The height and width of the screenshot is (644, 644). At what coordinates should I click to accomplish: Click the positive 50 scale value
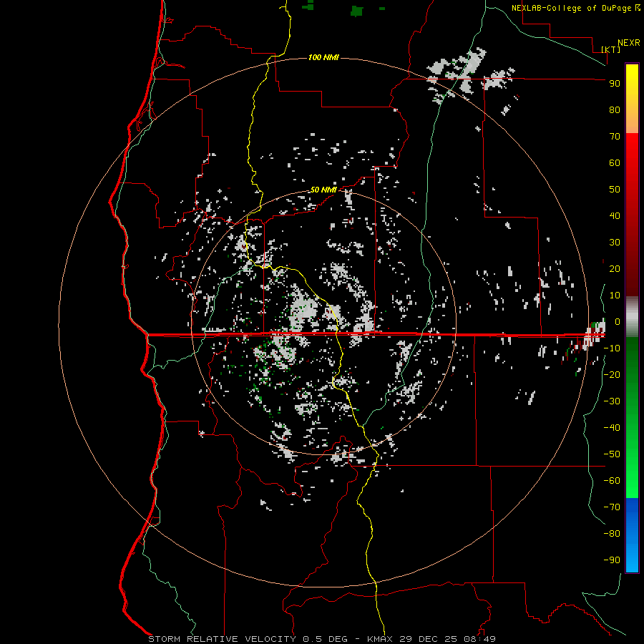pyautogui.click(x=615, y=190)
